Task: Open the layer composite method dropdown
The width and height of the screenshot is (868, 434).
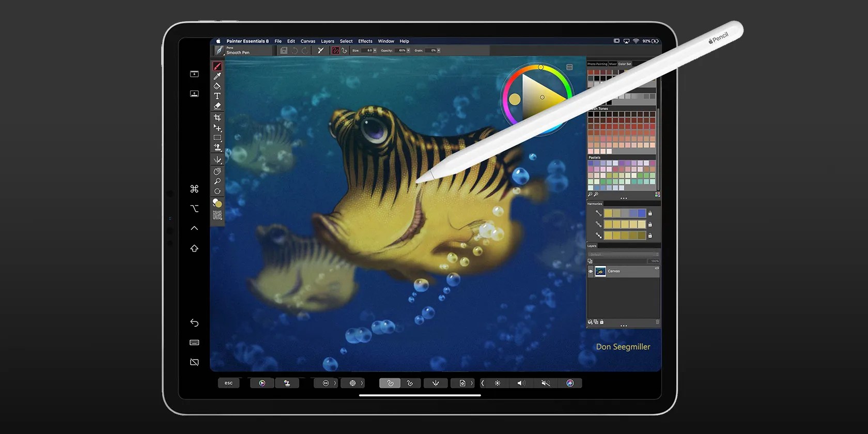Action: click(x=624, y=255)
